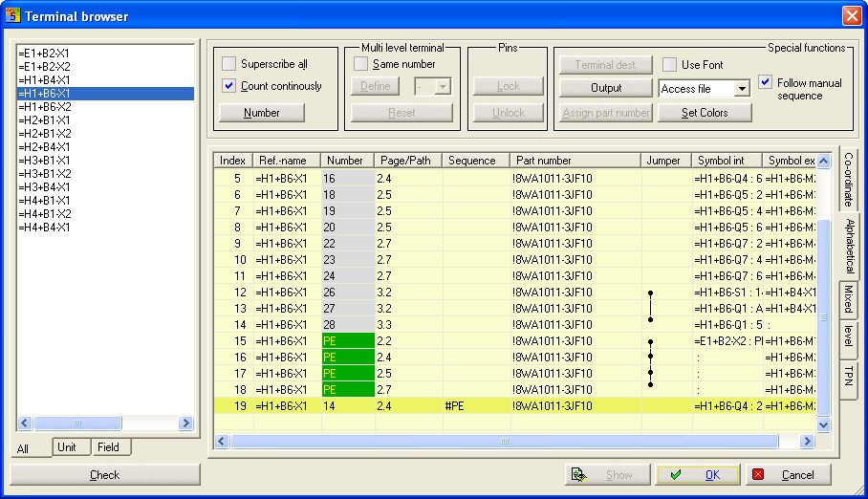Click the Terminal browser title bar app icon
The width and height of the screenshot is (868, 499).
tap(12, 15)
